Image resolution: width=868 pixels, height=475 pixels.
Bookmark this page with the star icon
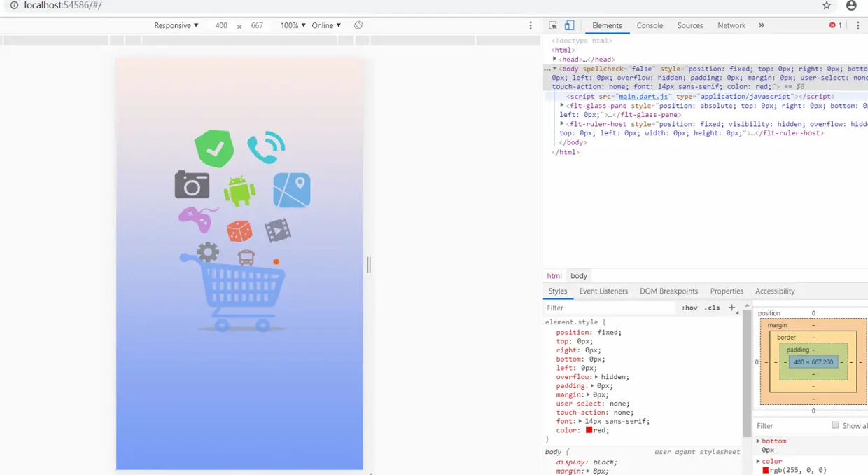(x=826, y=6)
